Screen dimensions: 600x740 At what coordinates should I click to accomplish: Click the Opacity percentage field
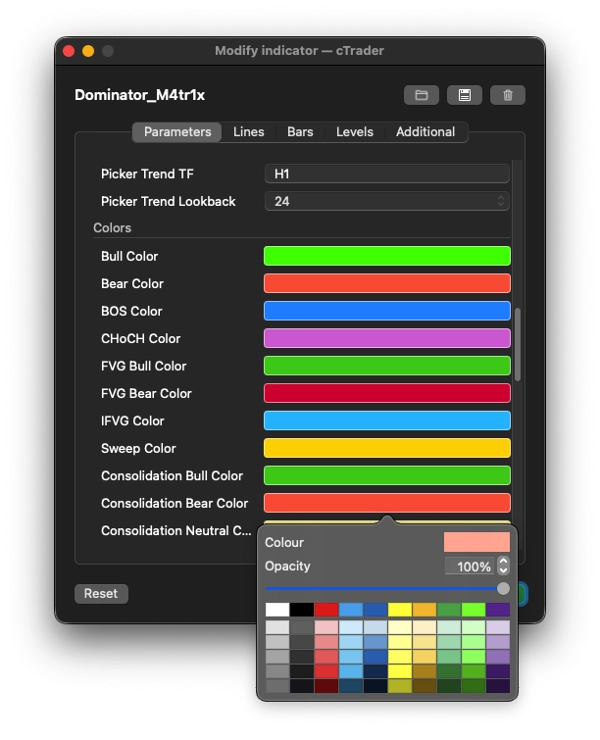click(x=469, y=566)
